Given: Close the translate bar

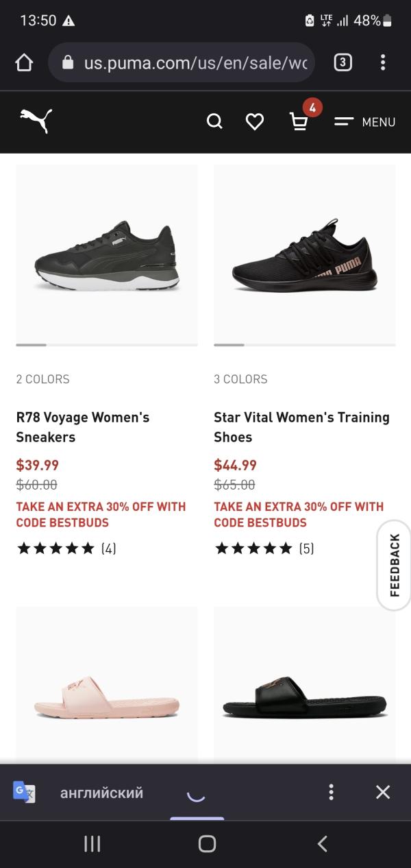Looking at the screenshot, I should coord(383,793).
